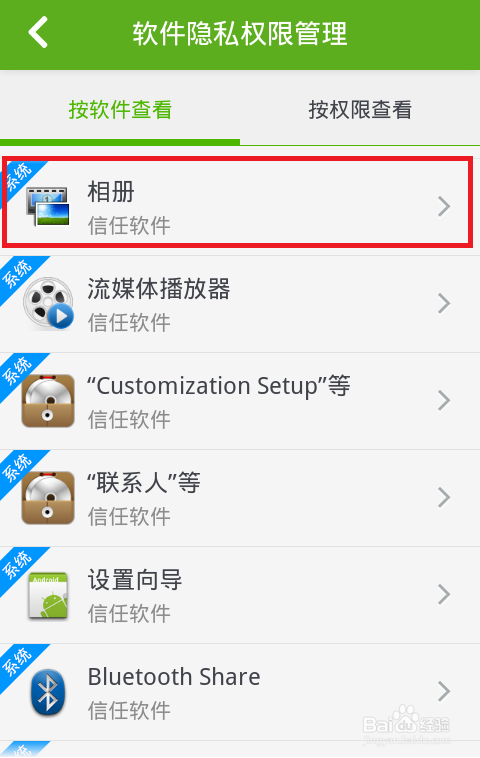
Task: Tap the Bluetooth Share icon
Action: 48,692
